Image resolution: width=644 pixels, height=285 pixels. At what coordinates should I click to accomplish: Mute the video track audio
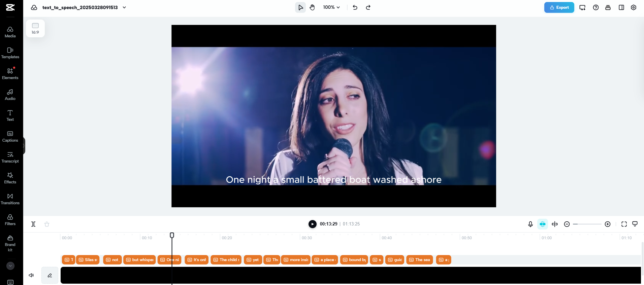pos(31,275)
